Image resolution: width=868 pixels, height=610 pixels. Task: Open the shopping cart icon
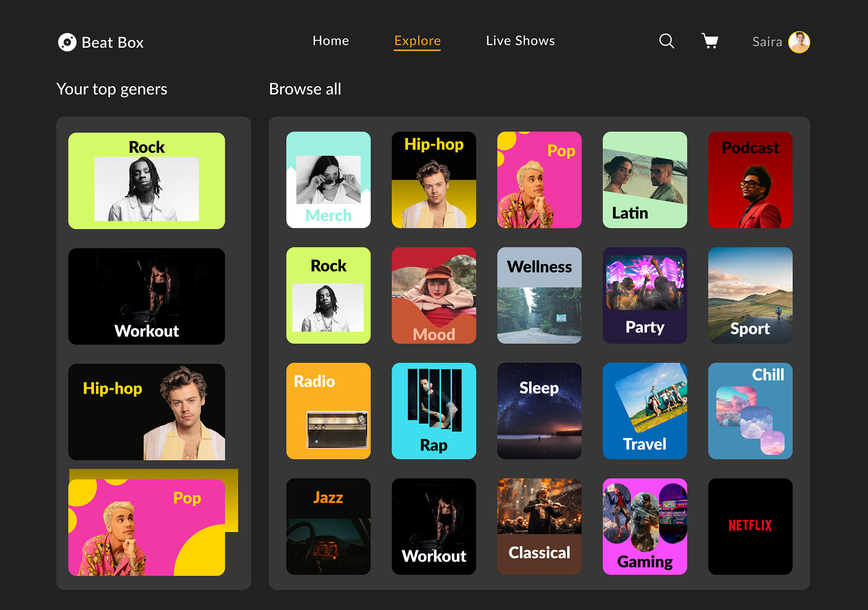(710, 41)
